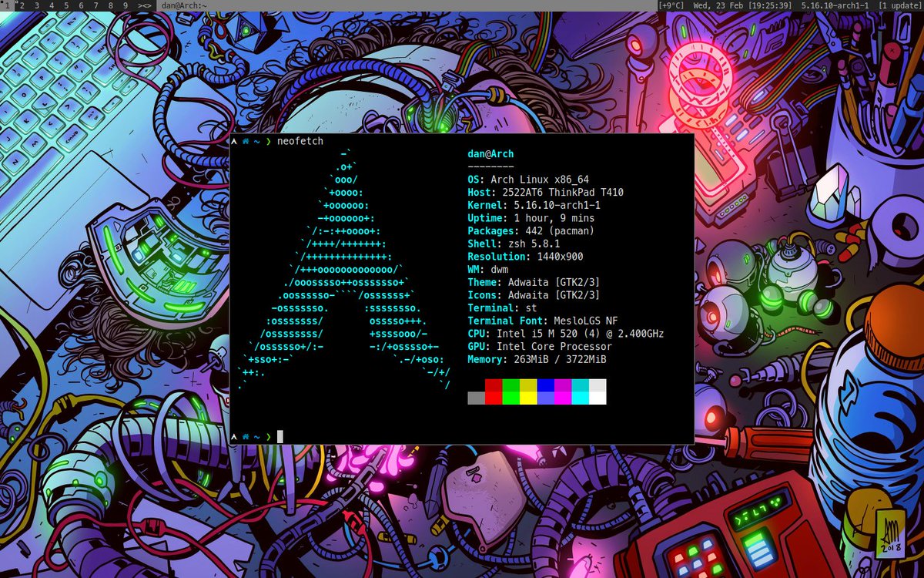The image size is (924, 578).
Task: Switch to dwm tag 6
Action: click(x=80, y=5)
